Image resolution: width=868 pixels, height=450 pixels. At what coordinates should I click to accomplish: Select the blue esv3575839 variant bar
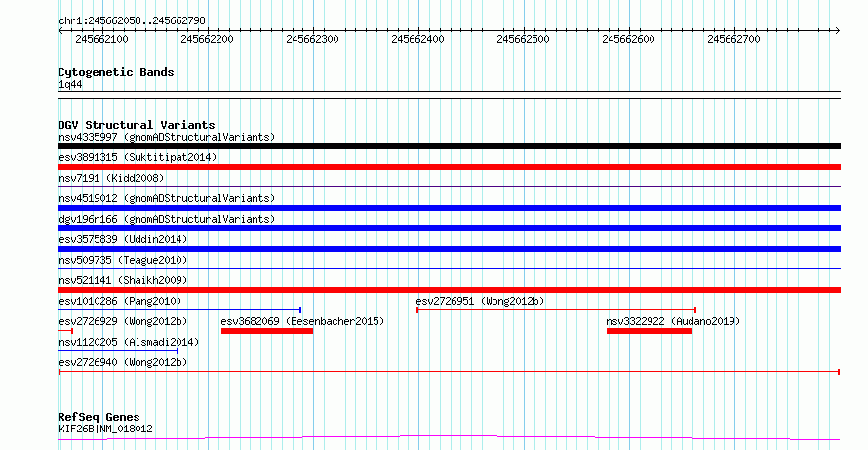point(449,249)
